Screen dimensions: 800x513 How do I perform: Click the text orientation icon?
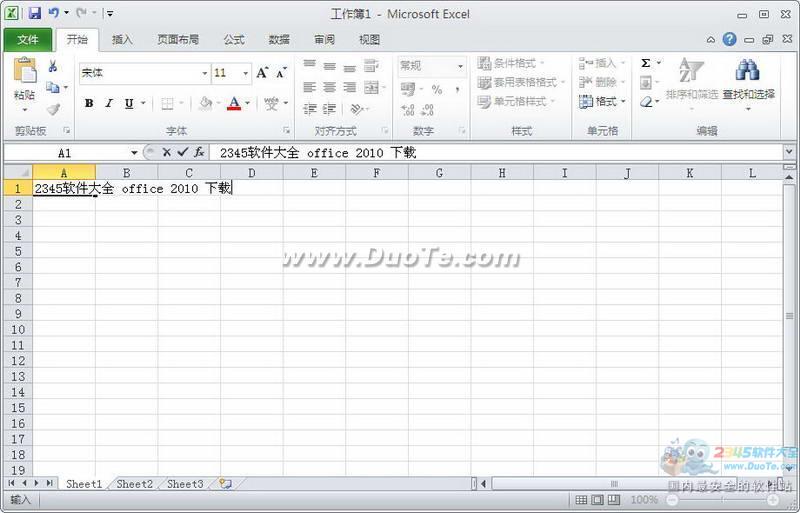[357, 109]
